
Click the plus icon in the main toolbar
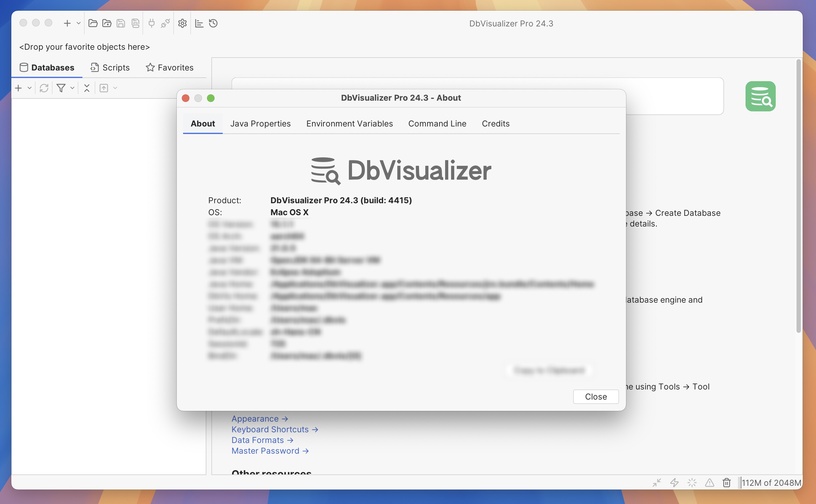pyautogui.click(x=67, y=23)
